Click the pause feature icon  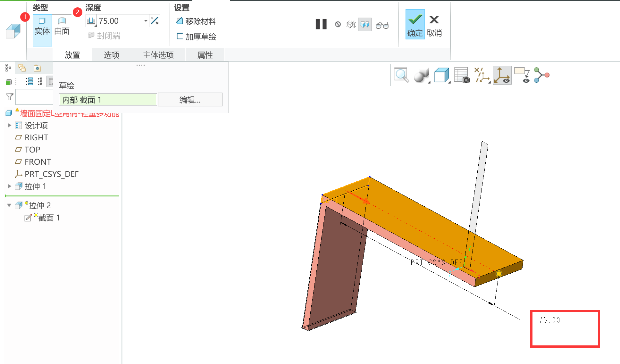(x=321, y=24)
